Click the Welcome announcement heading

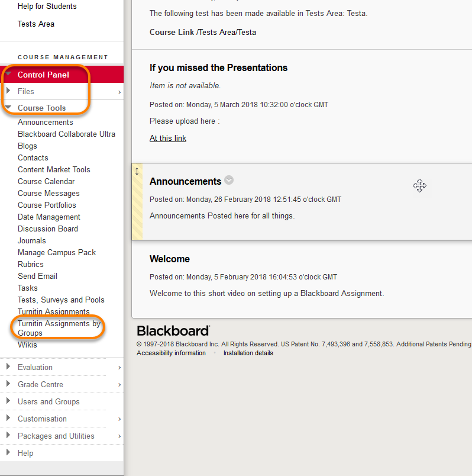170,259
